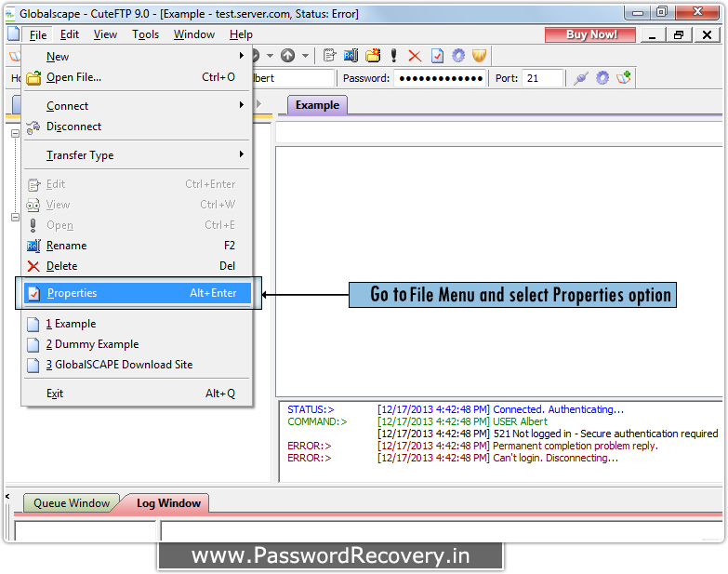Click the New Folder toolbar icon

[x=373, y=56]
